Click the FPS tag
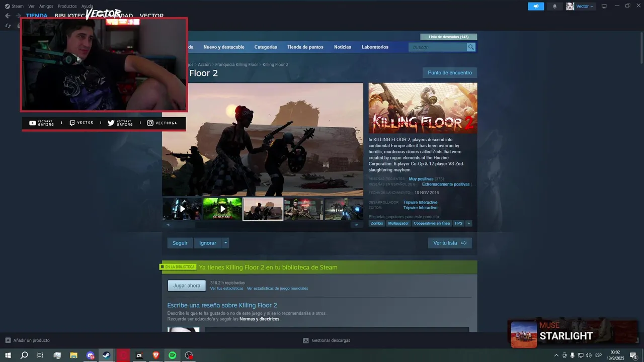The width and height of the screenshot is (644, 362). click(x=458, y=223)
